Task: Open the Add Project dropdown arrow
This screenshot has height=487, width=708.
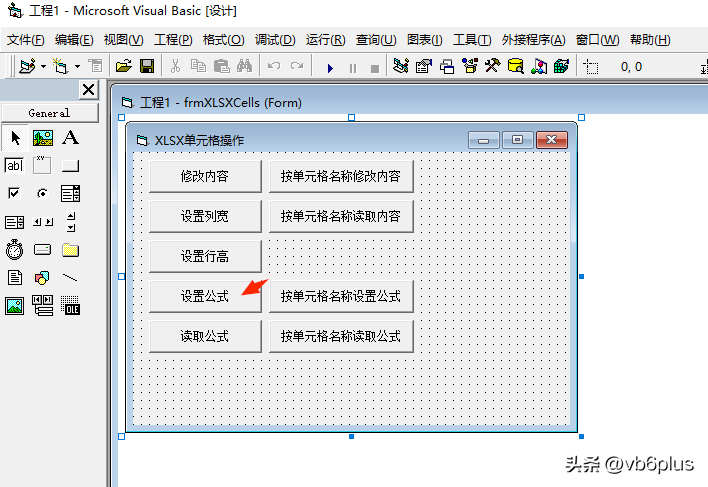Action: 43,67
